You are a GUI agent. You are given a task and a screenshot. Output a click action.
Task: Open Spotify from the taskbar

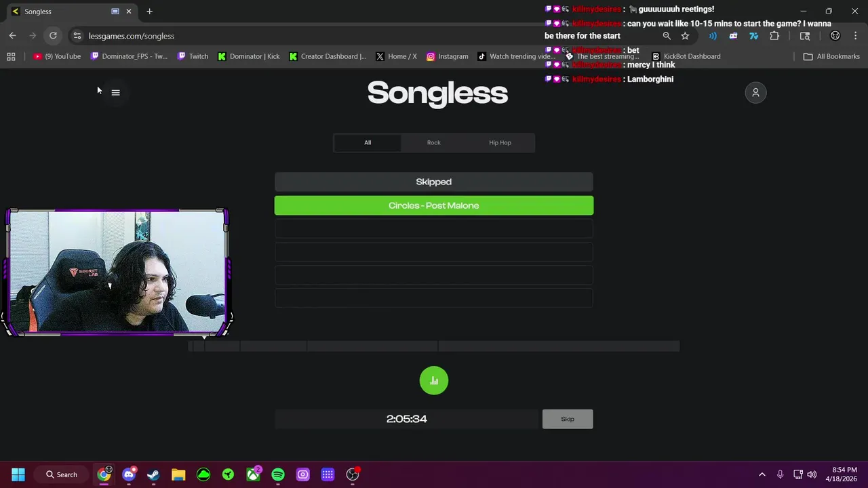(278, 474)
